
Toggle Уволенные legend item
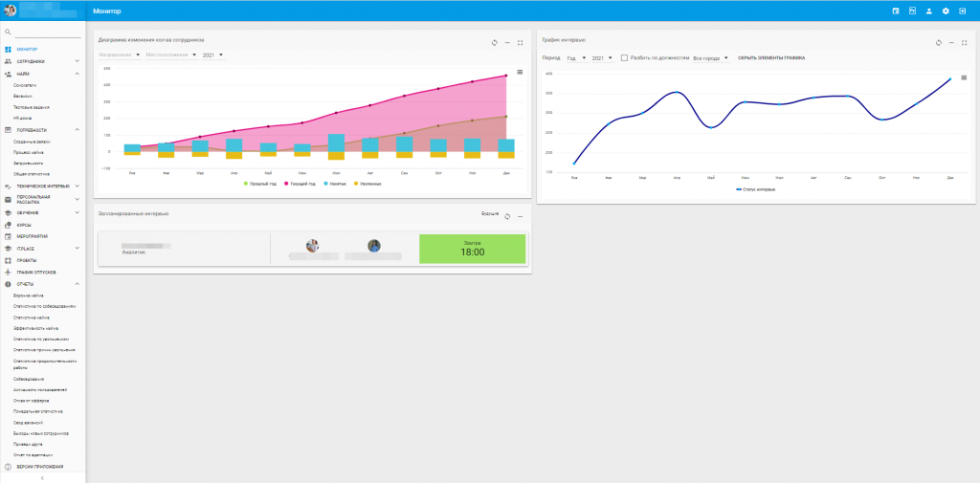pyautogui.click(x=369, y=184)
